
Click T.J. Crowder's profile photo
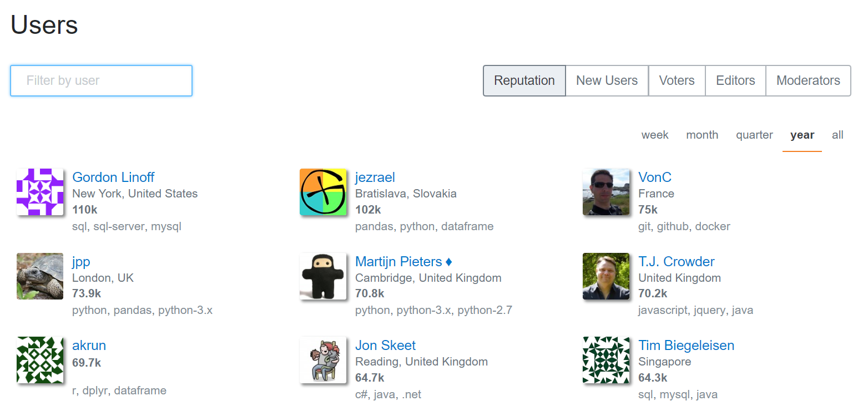(606, 276)
